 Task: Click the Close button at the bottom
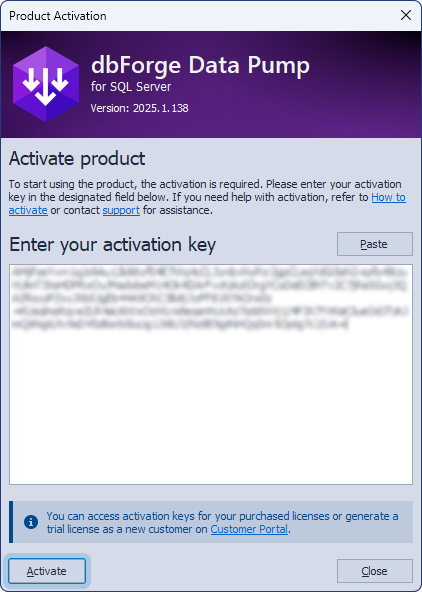coord(374,571)
